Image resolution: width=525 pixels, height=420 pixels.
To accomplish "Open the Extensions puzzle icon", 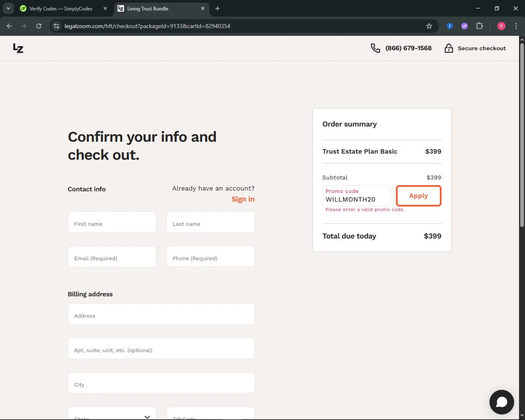I will pyautogui.click(x=479, y=26).
